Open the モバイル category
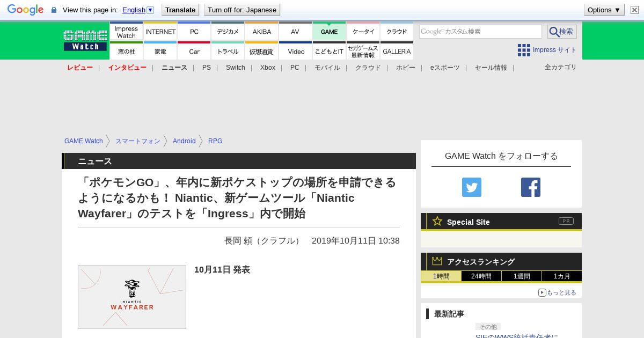644x338 pixels. pyautogui.click(x=327, y=68)
